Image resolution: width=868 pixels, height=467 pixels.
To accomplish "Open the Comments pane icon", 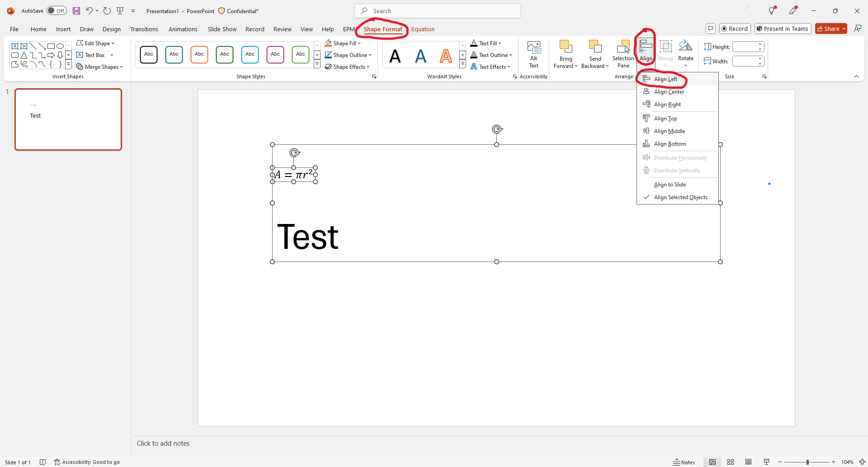I will pyautogui.click(x=711, y=29).
